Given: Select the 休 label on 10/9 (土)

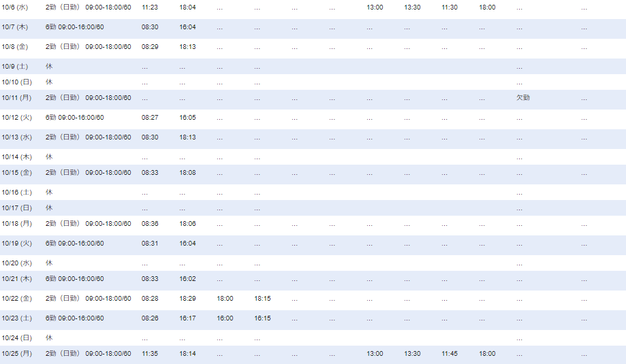Looking at the screenshot, I should click(x=48, y=67).
